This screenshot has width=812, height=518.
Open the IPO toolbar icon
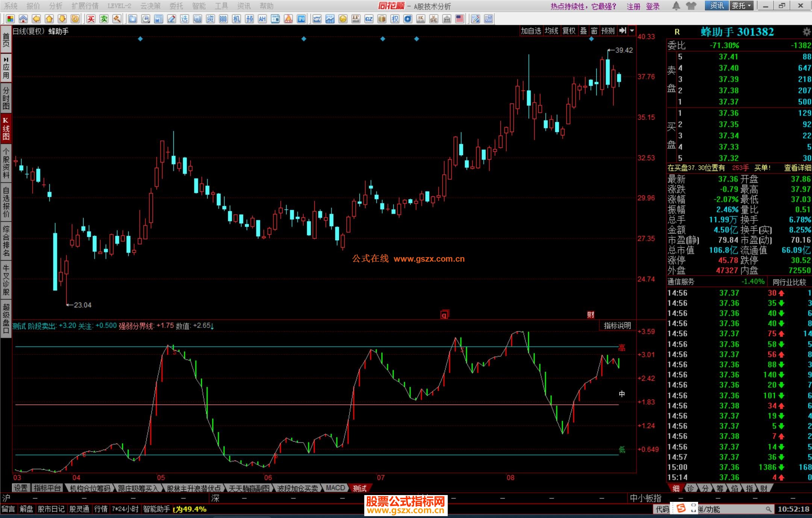(301, 19)
